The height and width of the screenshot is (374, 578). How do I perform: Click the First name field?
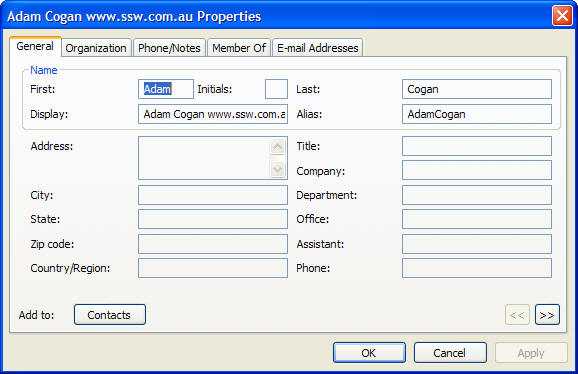pos(166,89)
